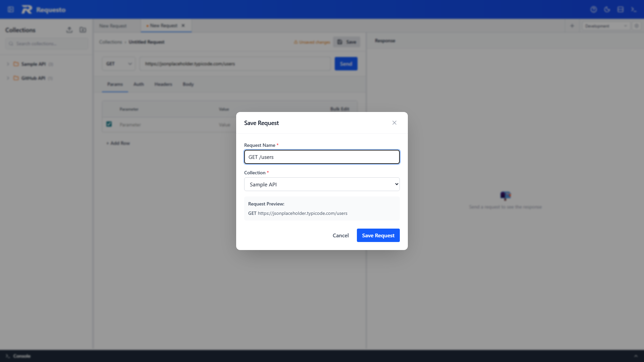Close the Save Request dialog

pos(394,123)
